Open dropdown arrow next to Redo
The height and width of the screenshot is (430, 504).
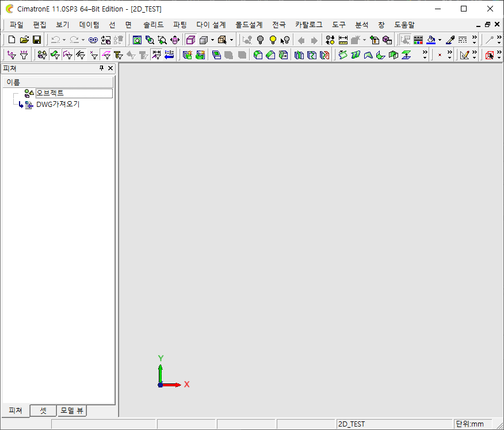[83, 40]
